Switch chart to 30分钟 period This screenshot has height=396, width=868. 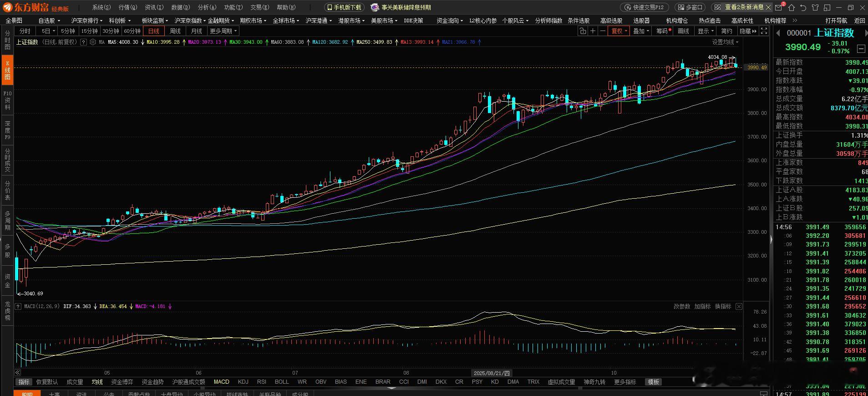click(111, 31)
